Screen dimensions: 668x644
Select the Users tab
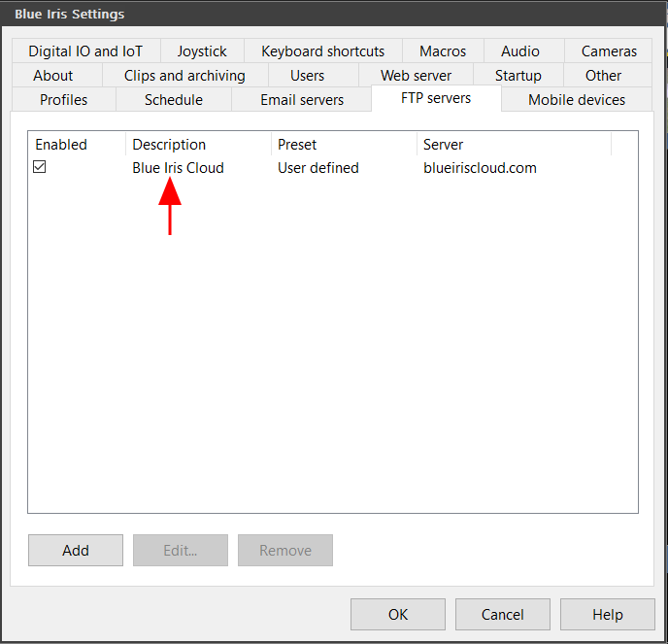pyautogui.click(x=313, y=75)
